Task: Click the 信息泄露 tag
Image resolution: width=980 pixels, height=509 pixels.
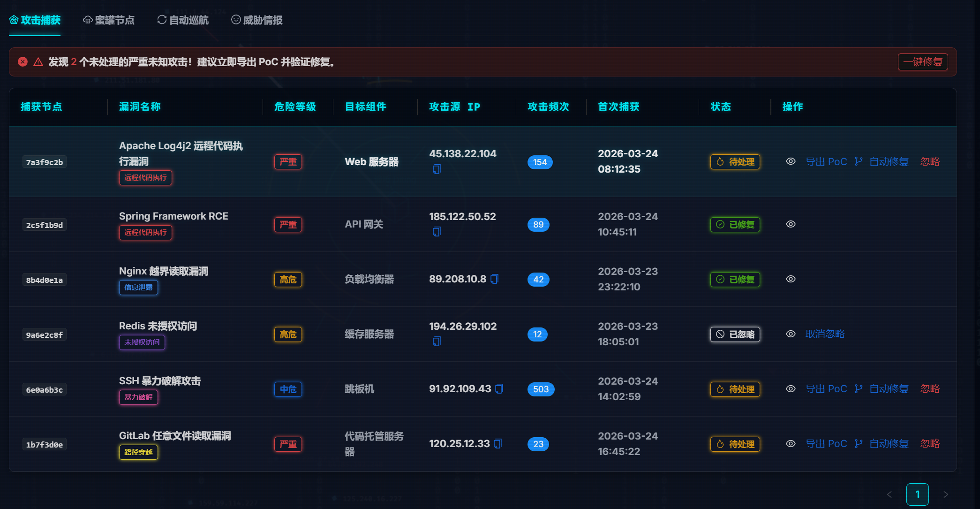Action: tap(138, 288)
